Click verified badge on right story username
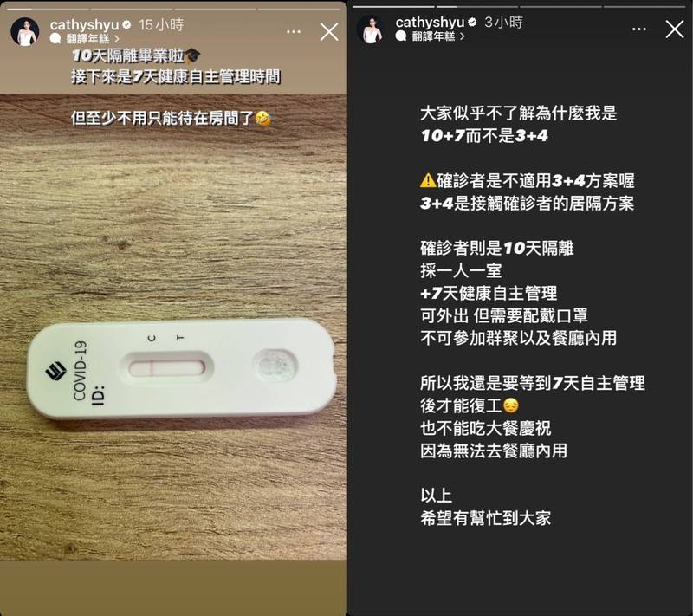Image resolution: width=693 pixels, height=616 pixels. (x=472, y=23)
